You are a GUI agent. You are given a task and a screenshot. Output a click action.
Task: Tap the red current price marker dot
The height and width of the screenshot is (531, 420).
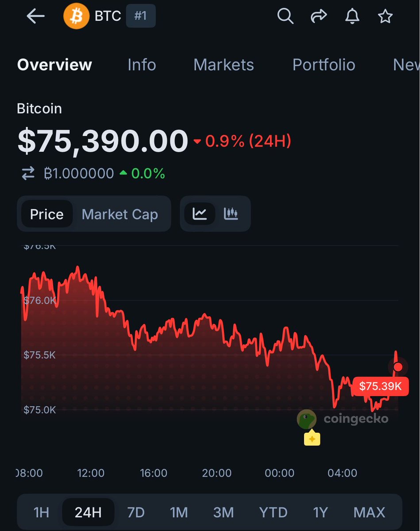[398, 367]
